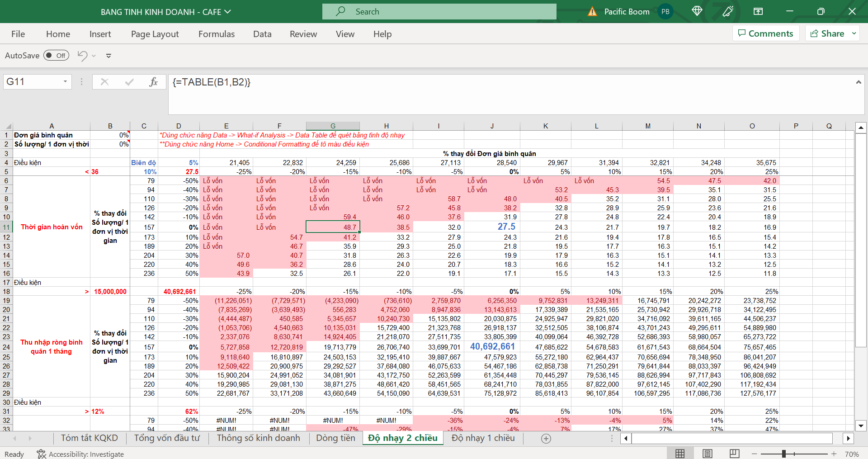
Task: Click Accessibility: Investigate in status bar
Action: pos(80,454)
